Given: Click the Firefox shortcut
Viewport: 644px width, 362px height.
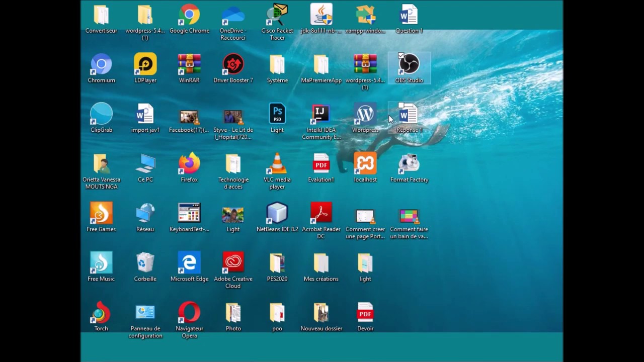Looking at the screenshot, I should (189, 163).
